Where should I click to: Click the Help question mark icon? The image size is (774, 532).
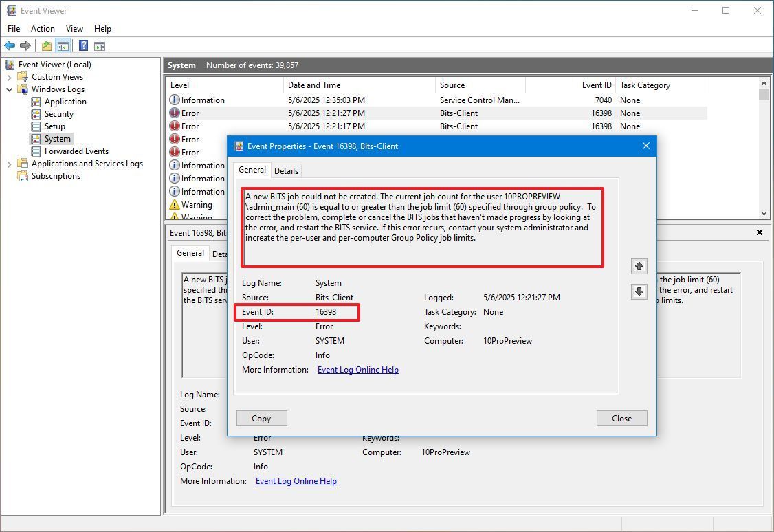82,45
